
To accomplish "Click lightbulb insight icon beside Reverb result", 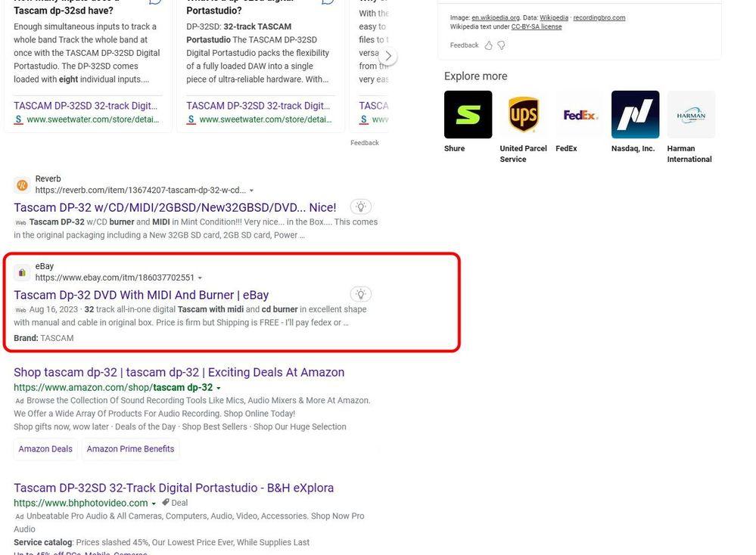I will [x=361, y=206].
